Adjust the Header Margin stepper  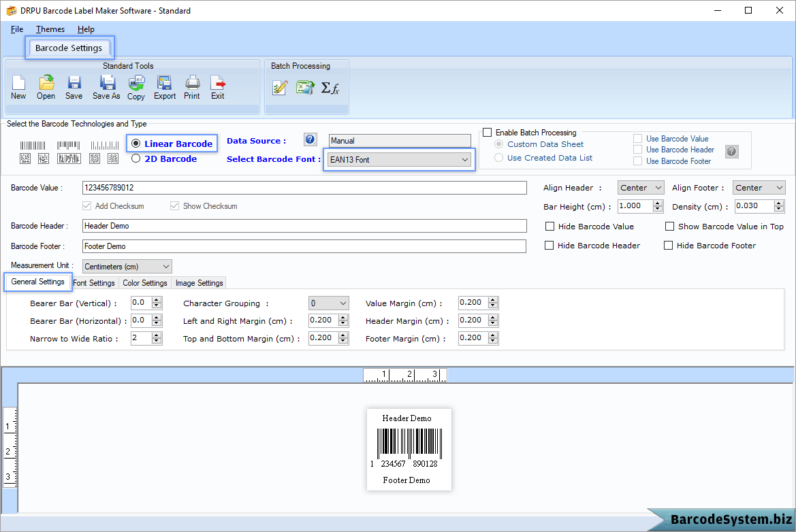(493, 320)
